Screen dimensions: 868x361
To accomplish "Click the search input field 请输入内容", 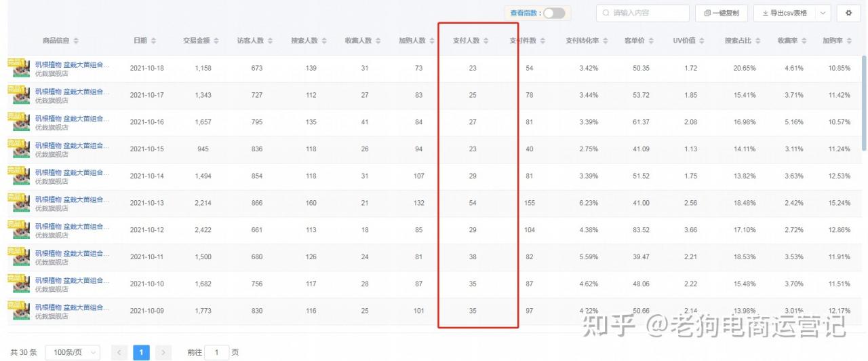I will (x=642, y=13).
